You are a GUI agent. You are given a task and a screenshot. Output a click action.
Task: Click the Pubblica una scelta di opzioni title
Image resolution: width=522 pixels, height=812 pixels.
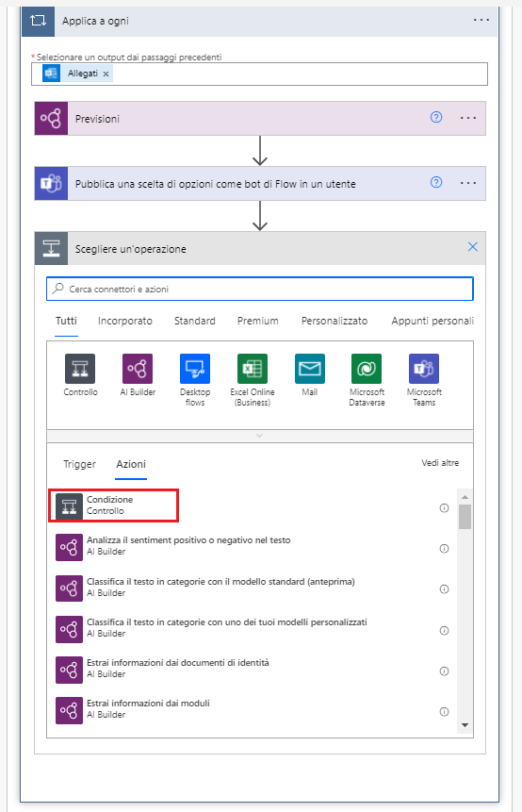coord(215,184)
